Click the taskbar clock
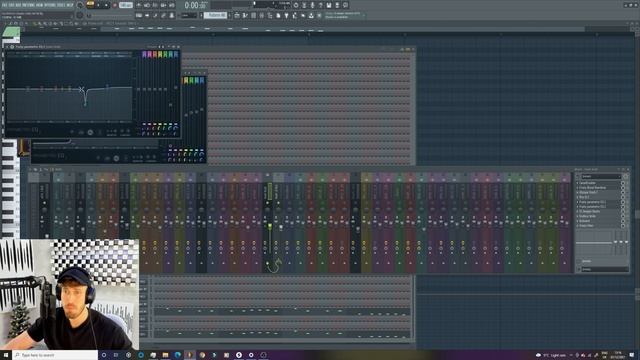 pyautogui.click(x=618, y=355)
